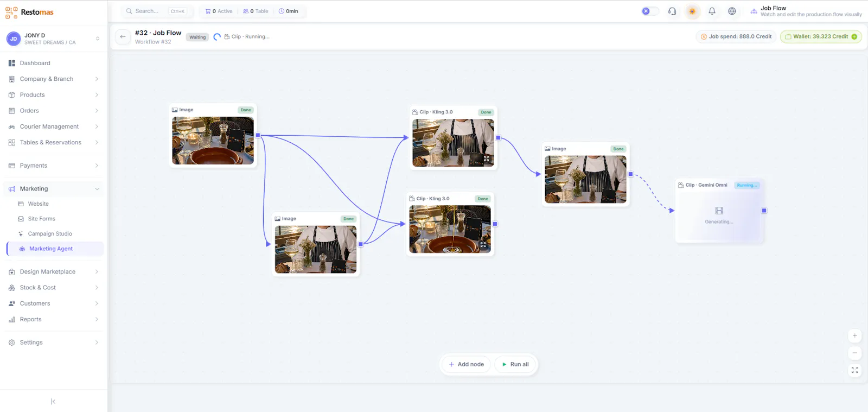
Task: Click the Marketing megaphone icon
Action: click(x=12, y=189)
